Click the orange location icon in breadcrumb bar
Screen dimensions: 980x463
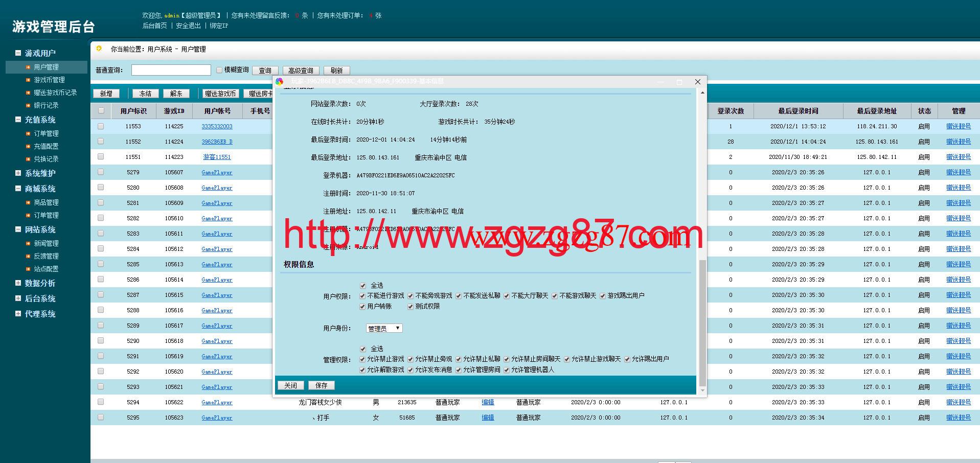[99, 49]
